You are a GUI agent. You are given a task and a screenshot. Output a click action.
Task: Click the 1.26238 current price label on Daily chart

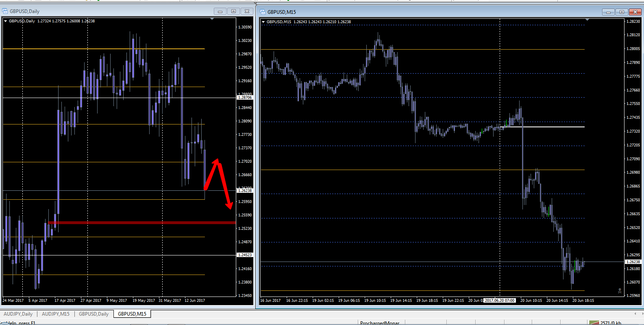pos(245,191)
